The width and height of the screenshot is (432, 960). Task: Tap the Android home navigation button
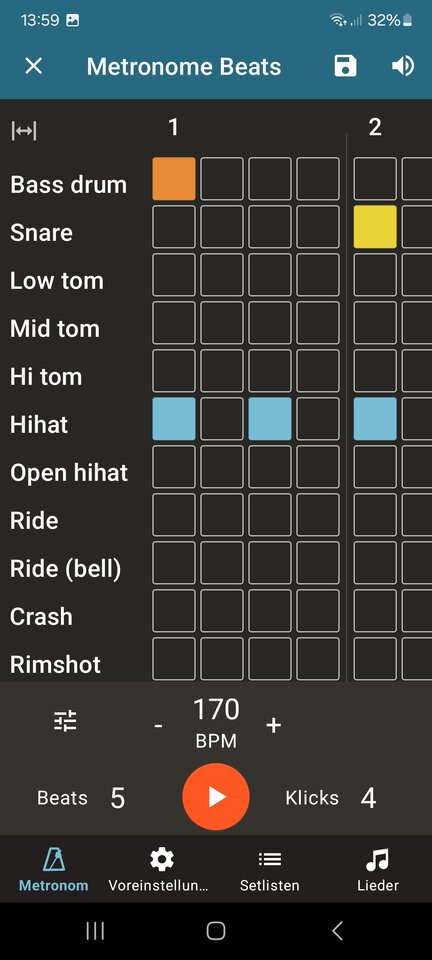(x=216, y=931)
